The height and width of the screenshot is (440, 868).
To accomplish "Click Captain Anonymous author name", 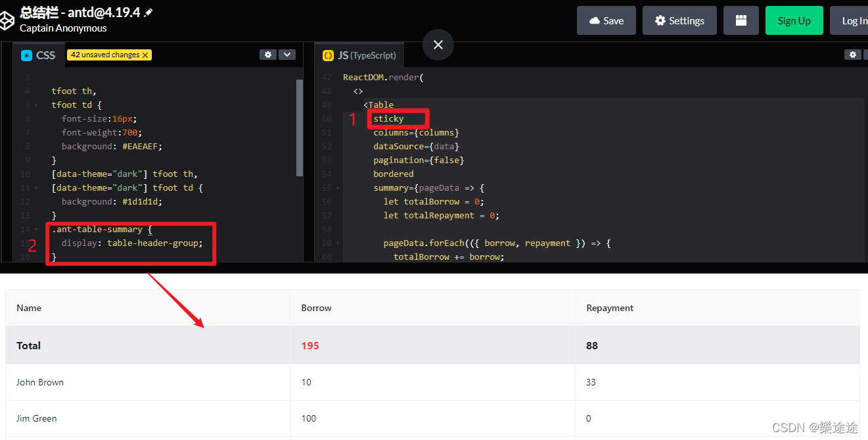I will tap(63, 28).
